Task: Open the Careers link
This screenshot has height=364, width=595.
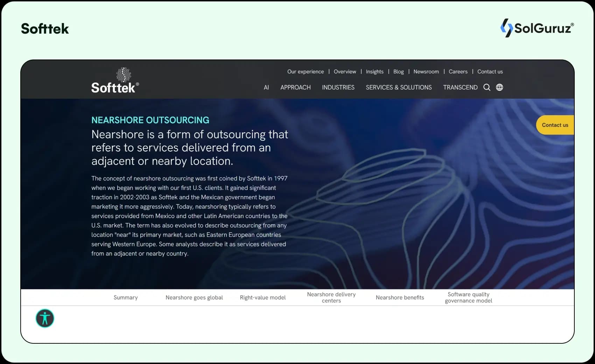Action: point(458,71)
